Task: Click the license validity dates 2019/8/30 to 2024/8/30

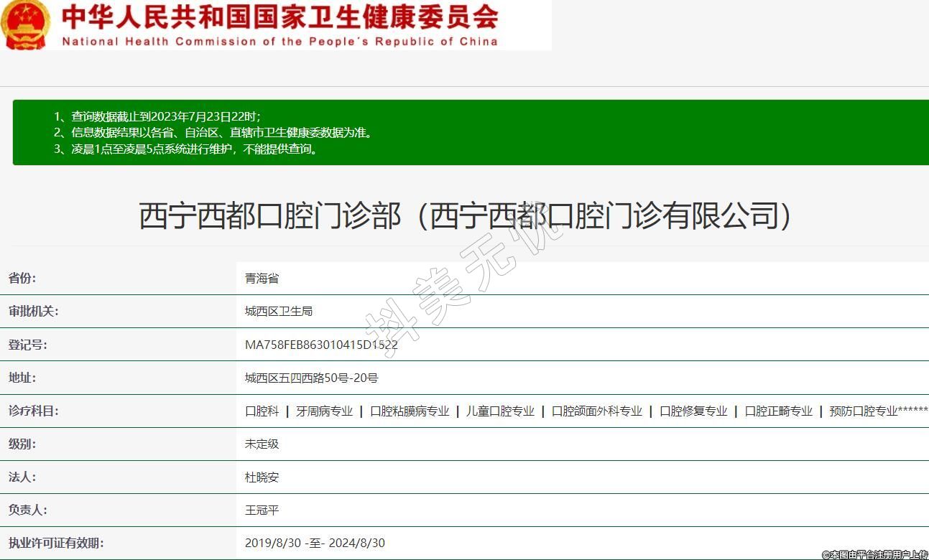Action: tap(315, 543)
